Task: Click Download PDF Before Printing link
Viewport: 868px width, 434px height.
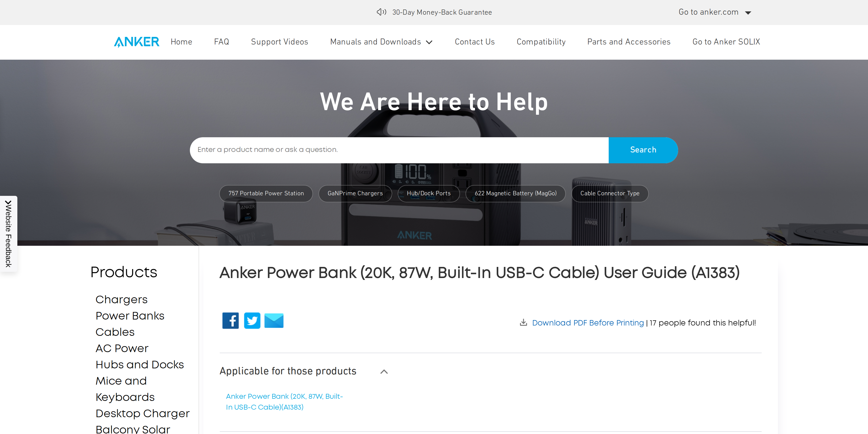Action: (588, 323)
